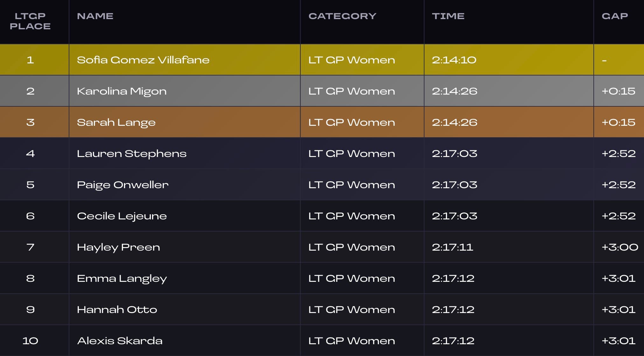Click Lauren Stephens' time 2:17:03

click(454, 153)
